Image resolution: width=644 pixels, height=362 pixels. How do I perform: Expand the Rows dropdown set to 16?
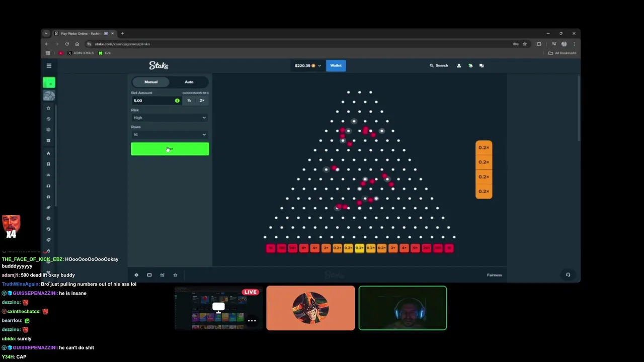tap(170, 135)
